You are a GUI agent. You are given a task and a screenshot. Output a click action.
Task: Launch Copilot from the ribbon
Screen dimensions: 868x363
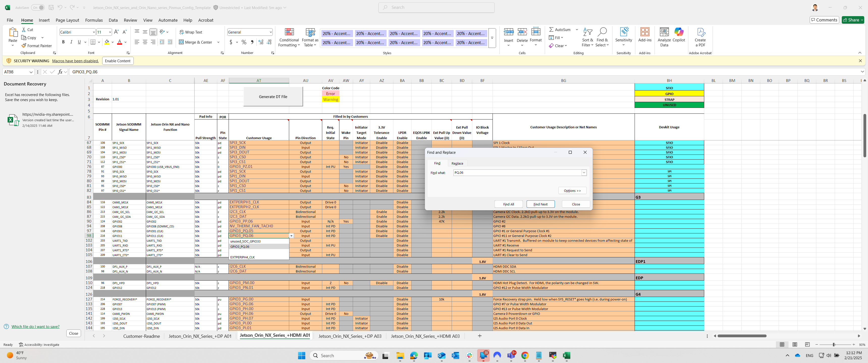click(679, 35)
